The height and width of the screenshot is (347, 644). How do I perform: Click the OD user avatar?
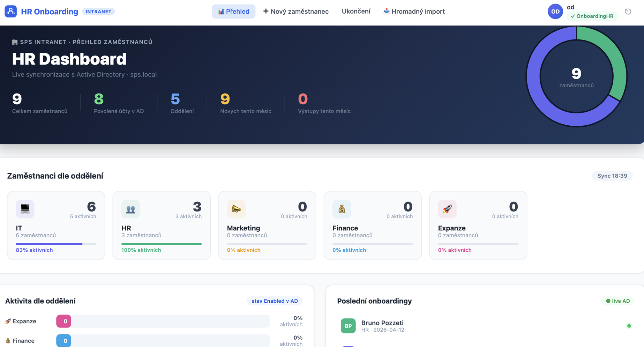tap(555, 12)
